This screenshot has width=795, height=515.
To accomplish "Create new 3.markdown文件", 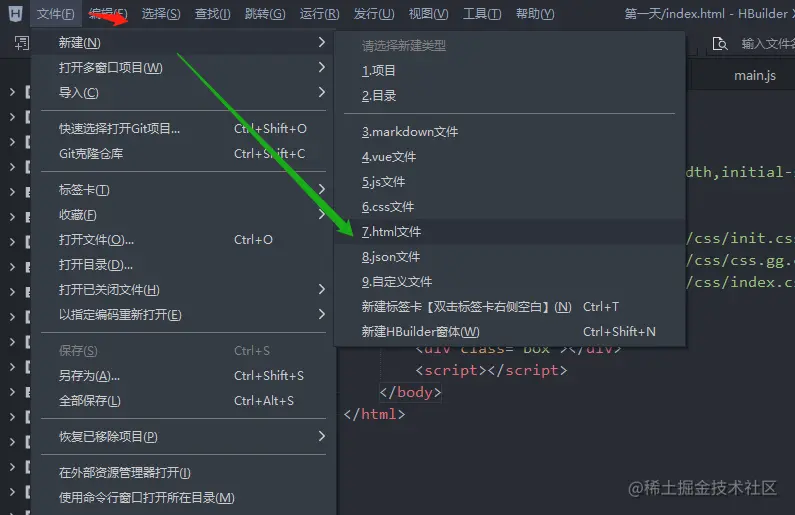I will coord(510,132).
